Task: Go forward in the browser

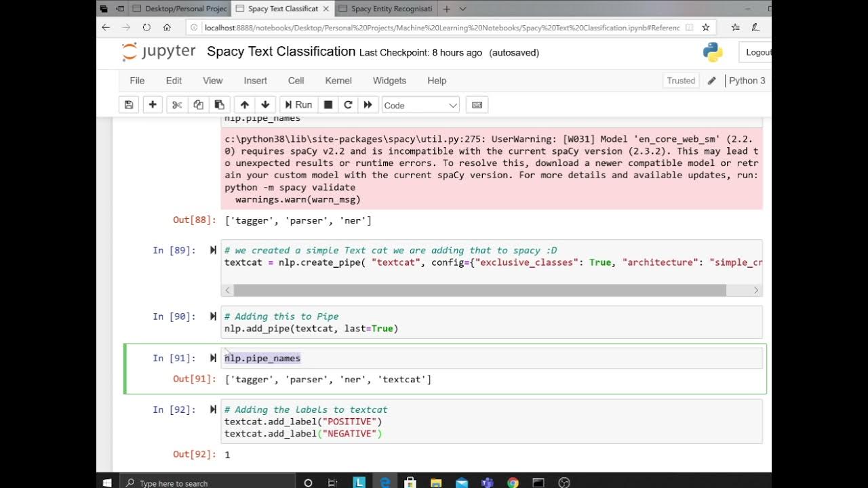Action: coord(126,28)
